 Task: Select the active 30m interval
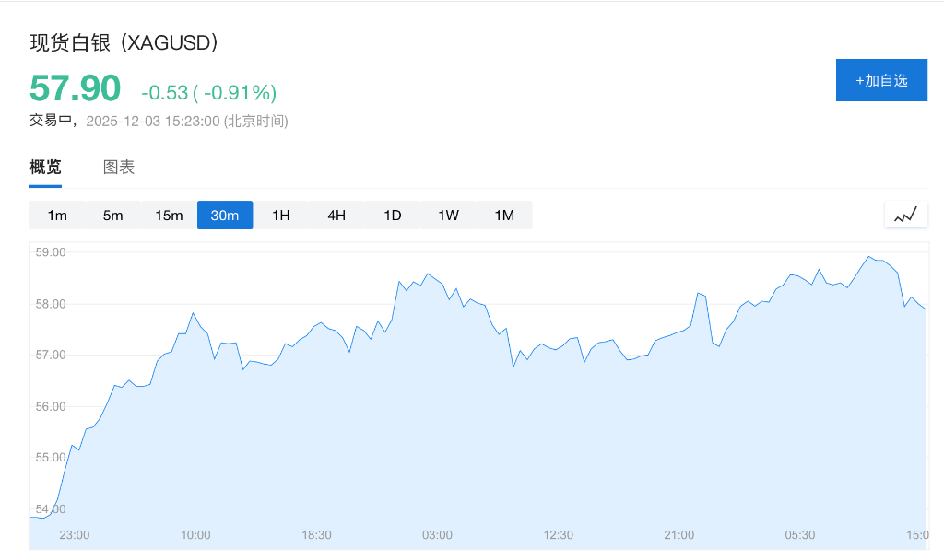click(225, 216)
